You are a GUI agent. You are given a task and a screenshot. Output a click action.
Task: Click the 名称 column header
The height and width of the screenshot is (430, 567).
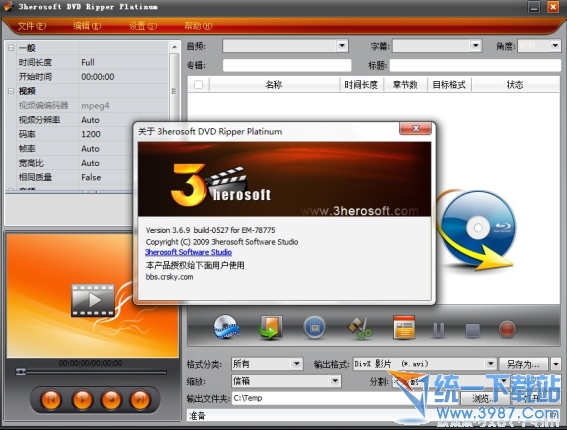(x=274, y=85)
